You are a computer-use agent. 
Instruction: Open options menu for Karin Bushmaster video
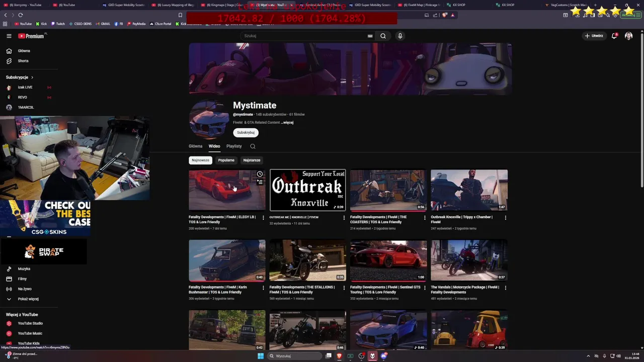pyautogui.click(x=263, y=288)
